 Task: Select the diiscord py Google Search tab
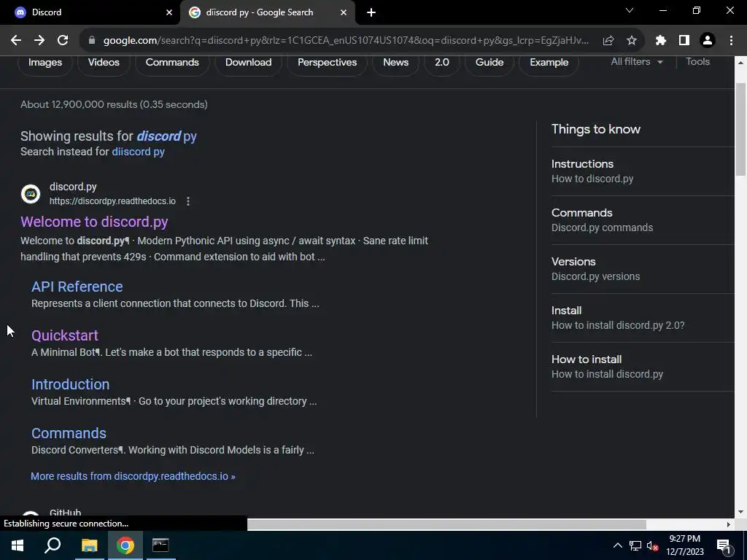(268, 12)
